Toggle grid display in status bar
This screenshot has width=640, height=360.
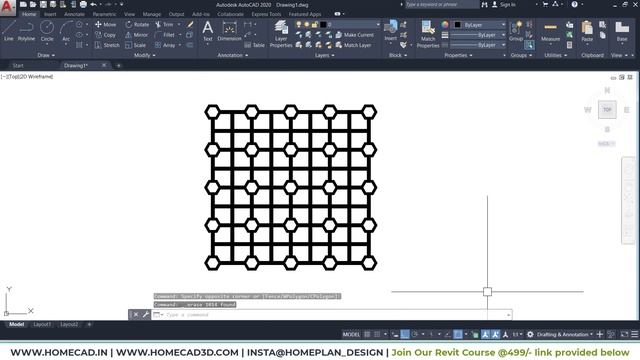tap(367, 334)
